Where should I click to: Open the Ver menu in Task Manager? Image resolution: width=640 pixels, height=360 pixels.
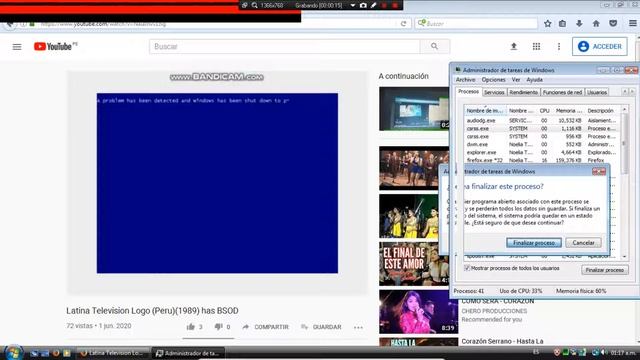[516, 80]
